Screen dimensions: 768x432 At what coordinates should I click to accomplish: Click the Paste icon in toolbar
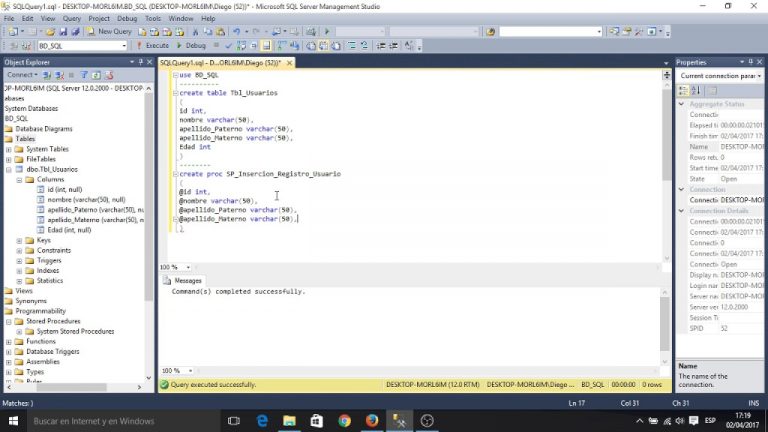coord(220,32)
